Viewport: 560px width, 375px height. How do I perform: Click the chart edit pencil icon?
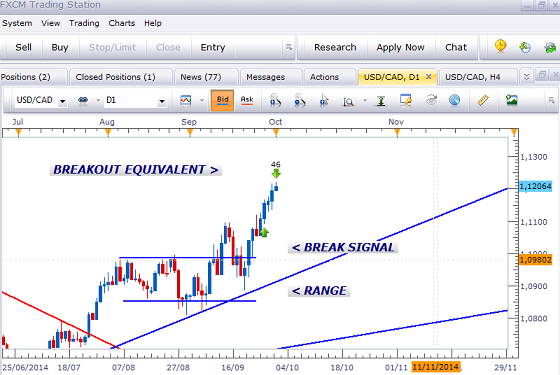[406, 101]
